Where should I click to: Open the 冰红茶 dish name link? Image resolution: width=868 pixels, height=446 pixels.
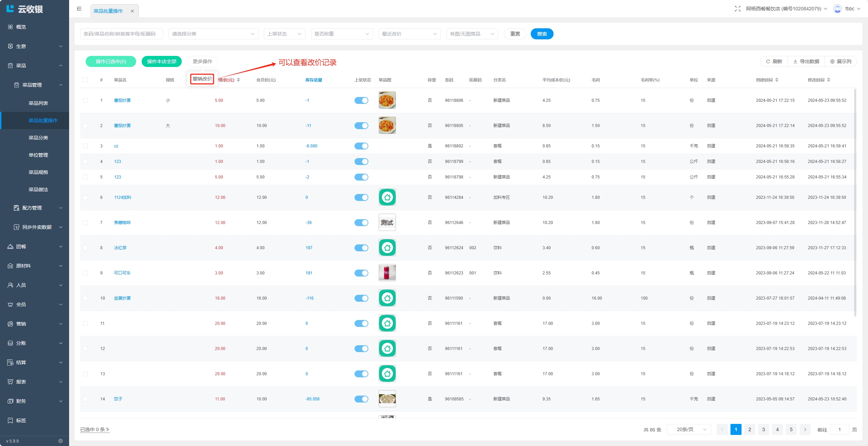click(120, 248)
